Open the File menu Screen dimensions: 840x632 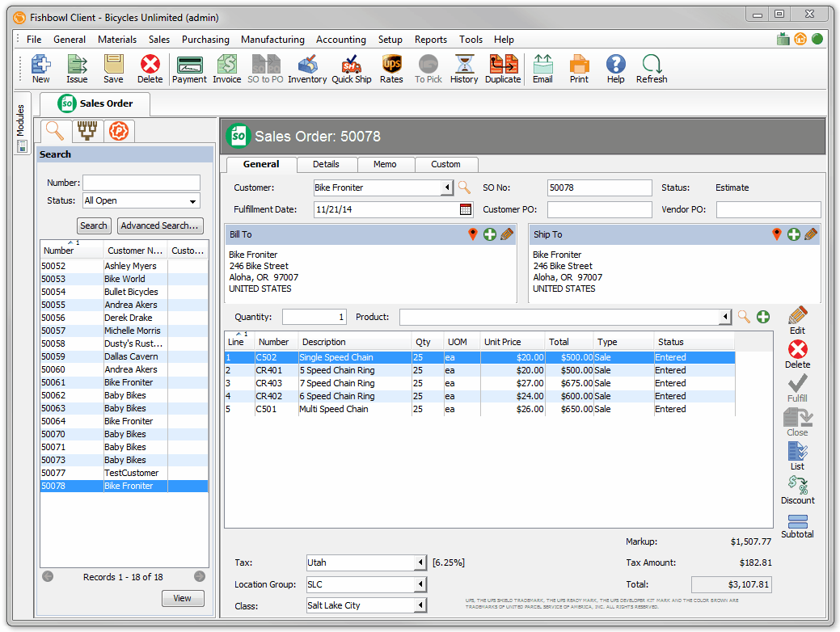point(34,40)
